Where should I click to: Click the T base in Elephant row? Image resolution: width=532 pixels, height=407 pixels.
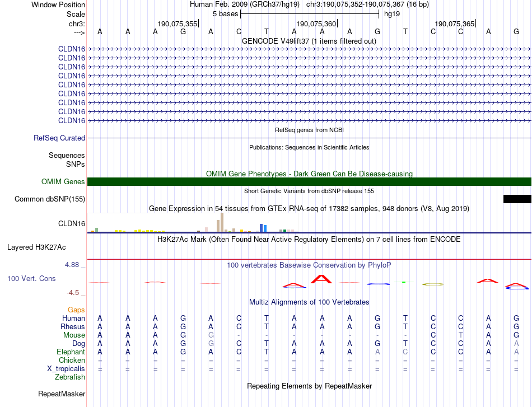267,352
